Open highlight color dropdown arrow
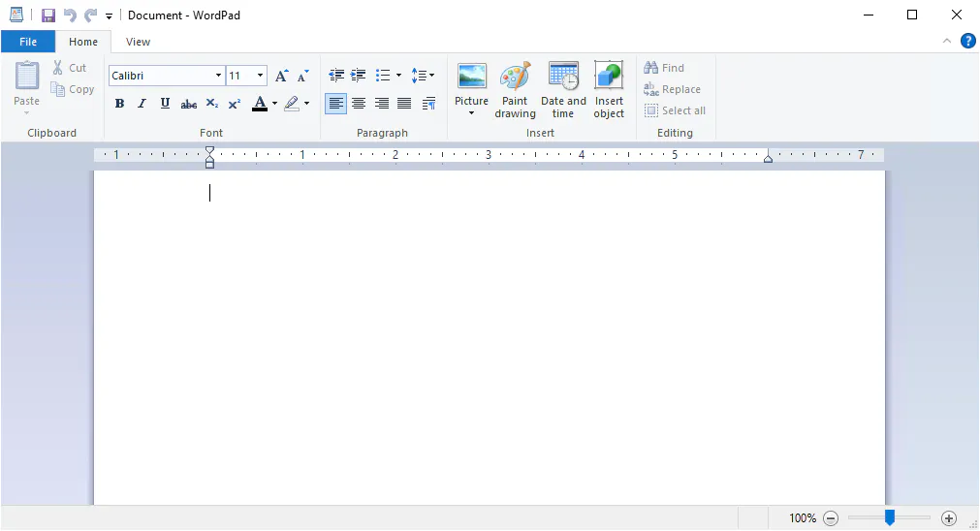This screenshot has height=531, width=980. pos(306,104)
